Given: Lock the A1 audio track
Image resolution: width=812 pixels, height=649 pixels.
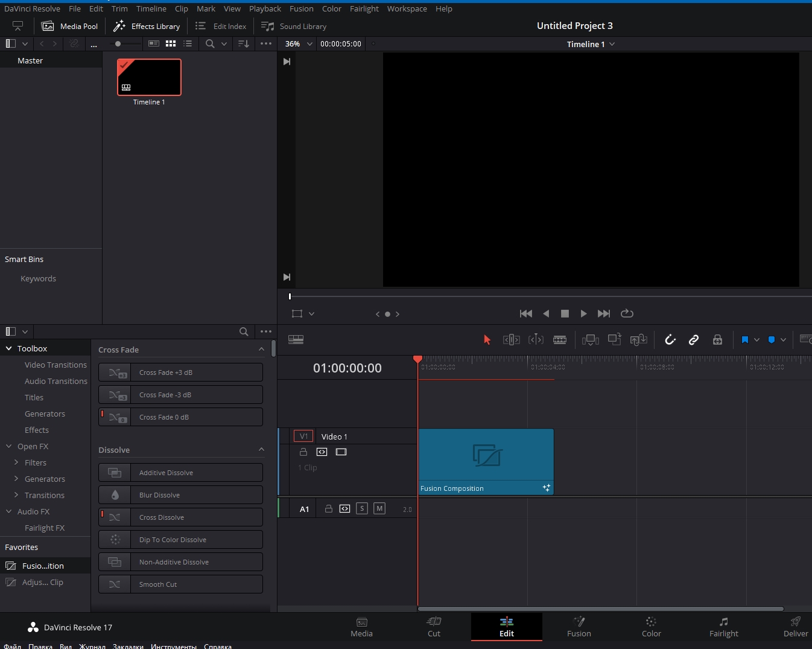Looking at the screenshot, I should click(329, 509).
